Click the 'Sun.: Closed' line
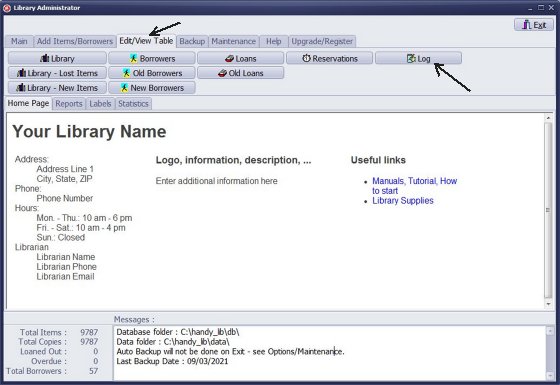This screenshot has height=385, width=560. pos(61,238)
